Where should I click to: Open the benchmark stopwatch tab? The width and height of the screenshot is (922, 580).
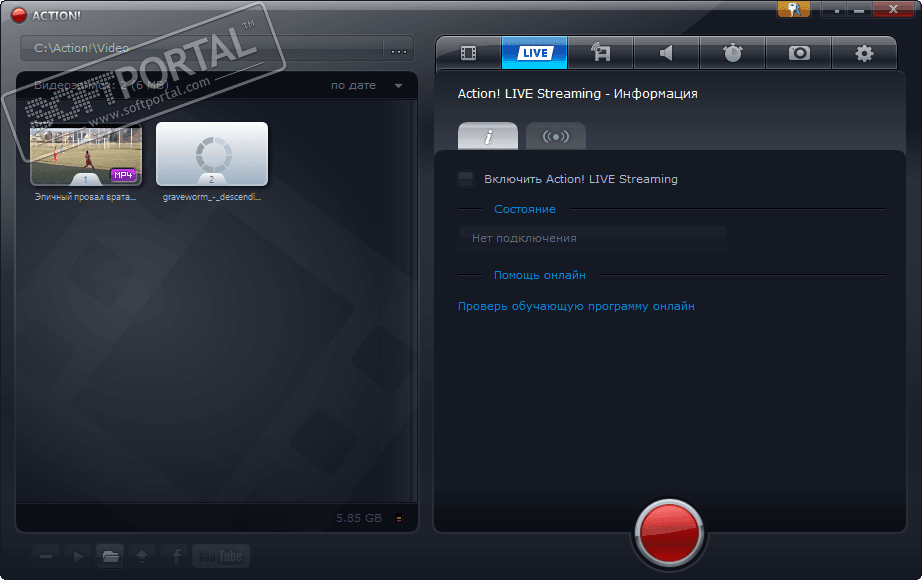[732, 53]
